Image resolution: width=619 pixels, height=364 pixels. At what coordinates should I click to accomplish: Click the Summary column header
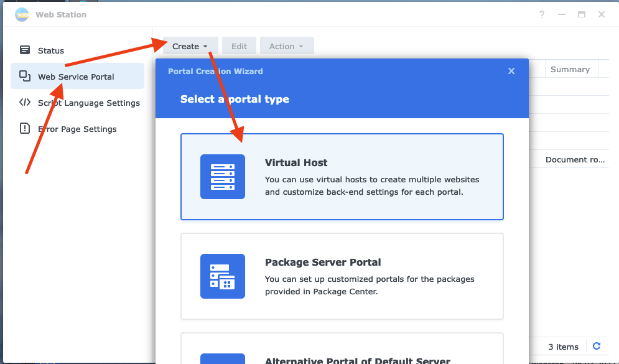(x=570, y=69)
